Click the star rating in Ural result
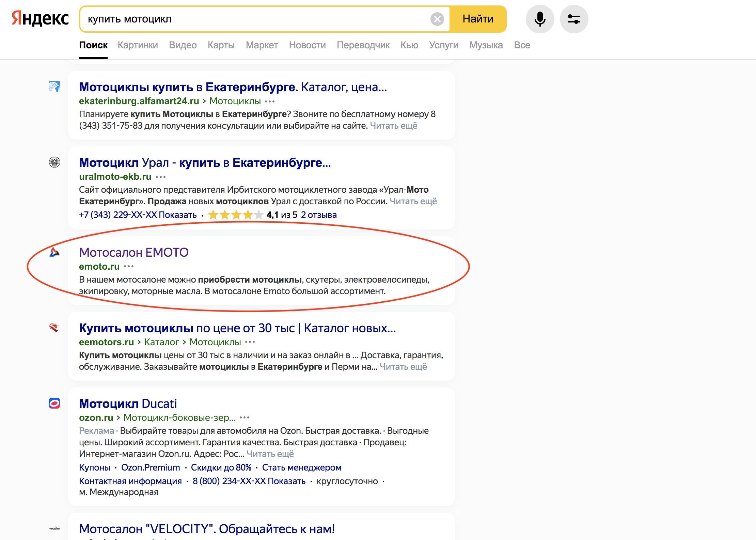Screen dimensions: 756x540 point(236,215)
